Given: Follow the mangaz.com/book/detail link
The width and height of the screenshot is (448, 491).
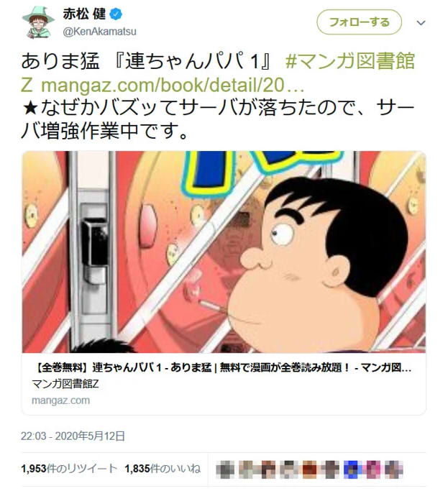Looking at the screenshot, I should [x=173, y=85].
